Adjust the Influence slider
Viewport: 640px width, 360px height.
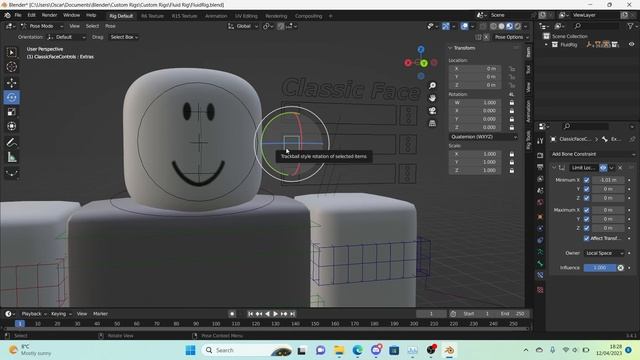point(600,268)
